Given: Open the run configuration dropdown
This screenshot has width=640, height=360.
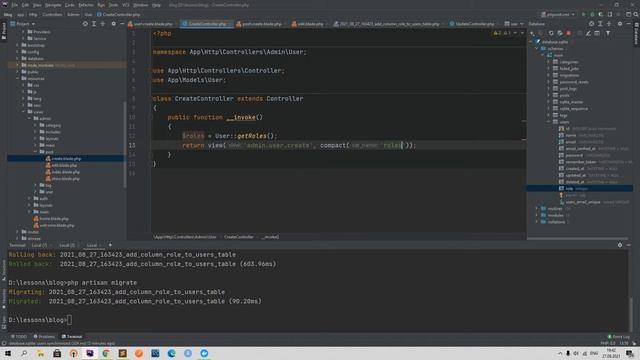Looking at the screenshot, I should [x=558, y=14].
